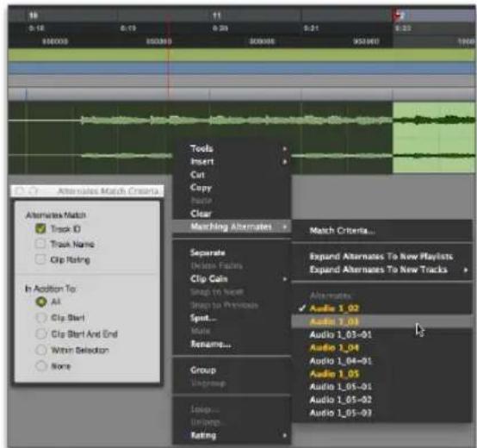Select the All radio button
Image resolution: width=477 pixels, height=448 pixels.
(41, 302)
